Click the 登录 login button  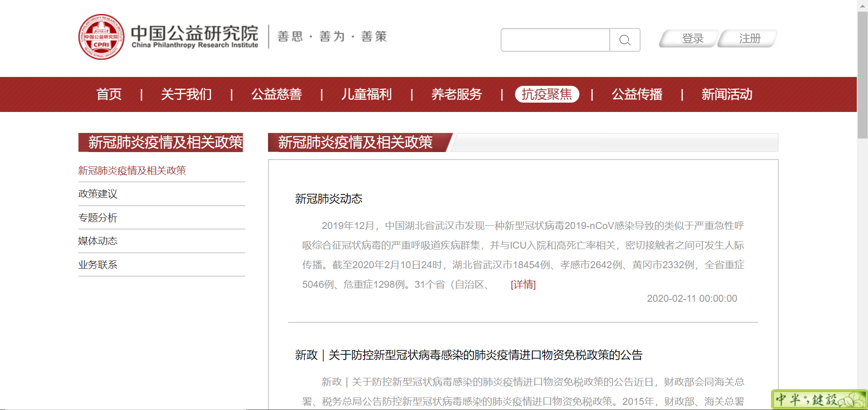click(688, 39)
